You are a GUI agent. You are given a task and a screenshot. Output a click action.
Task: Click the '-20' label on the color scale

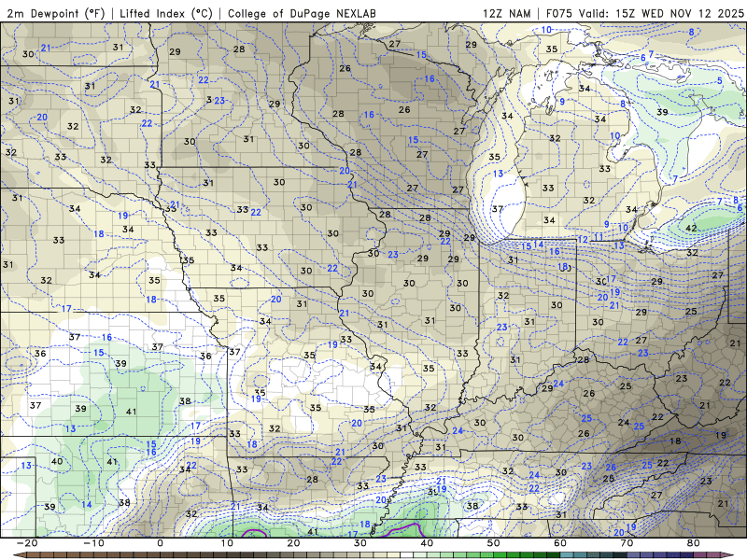[x=27, y=543]
